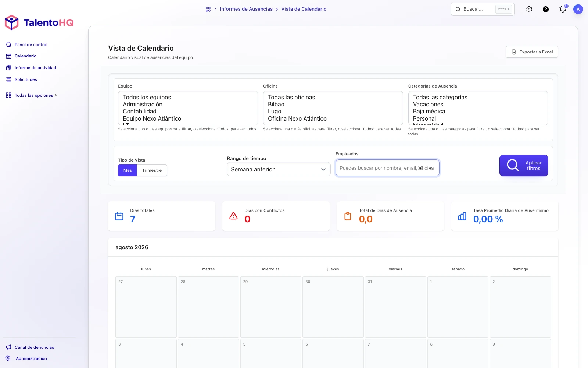Select Todos los equipos in Equipo list

click(x=188, y=97)
